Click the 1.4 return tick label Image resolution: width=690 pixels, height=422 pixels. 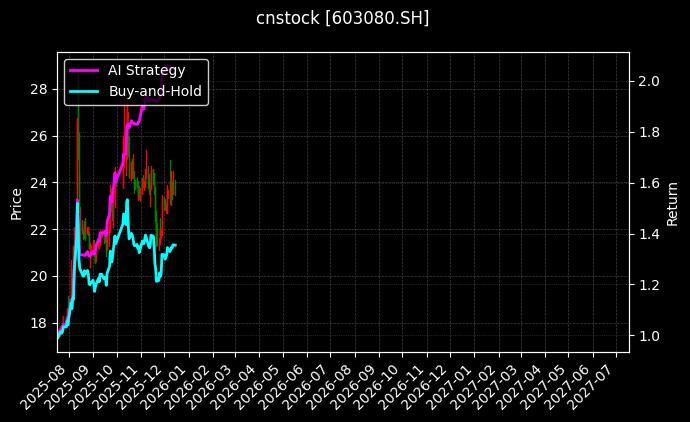point(649,234)
